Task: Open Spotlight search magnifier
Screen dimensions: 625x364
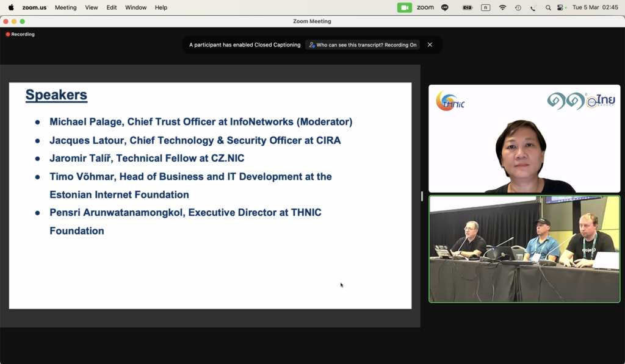Action: click(549, 7)
